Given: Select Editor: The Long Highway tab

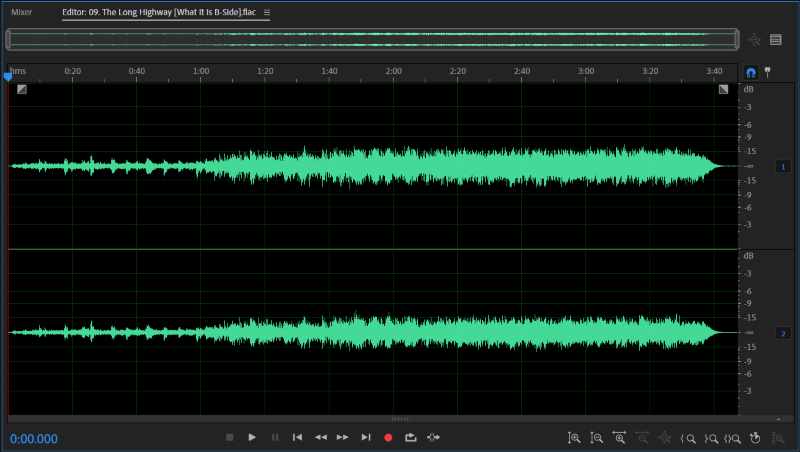Looking at the screenshot, I should point(159,12).
